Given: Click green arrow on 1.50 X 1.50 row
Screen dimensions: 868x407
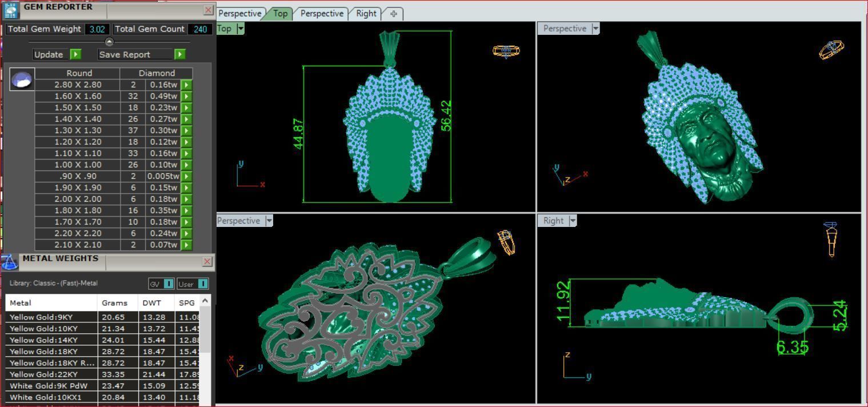Looking at the screenshot, I should tap(186, 107).
